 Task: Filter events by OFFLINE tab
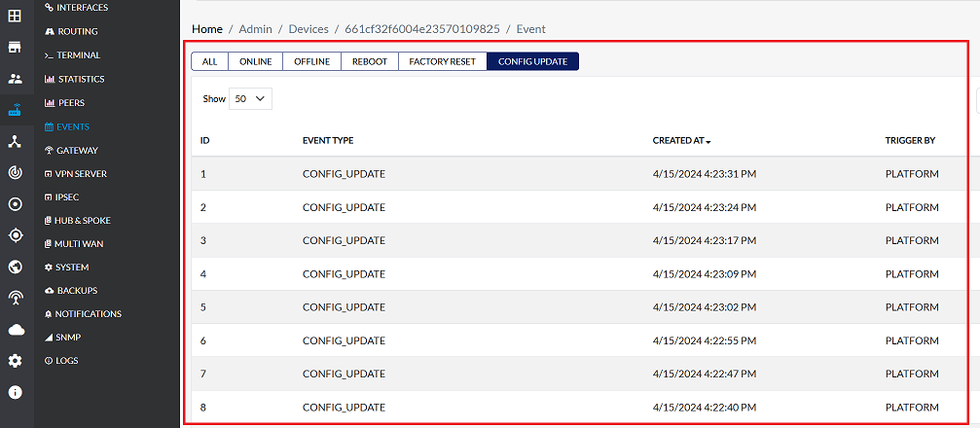(311, 61)
